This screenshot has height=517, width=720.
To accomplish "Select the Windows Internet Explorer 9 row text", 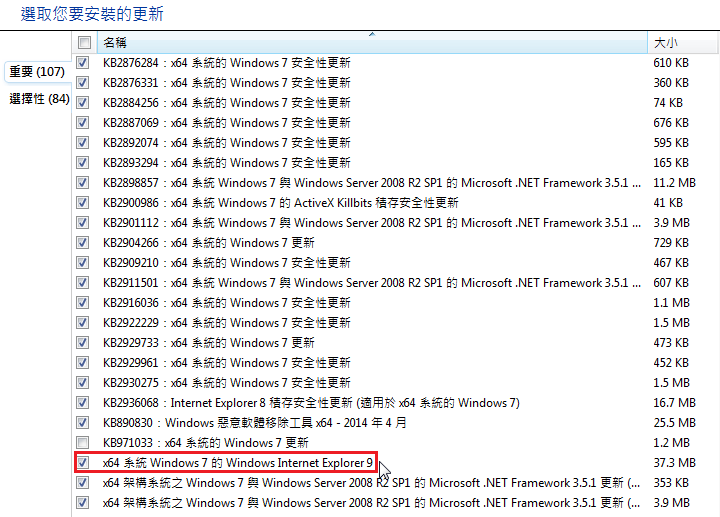I will tap(238, 463).
